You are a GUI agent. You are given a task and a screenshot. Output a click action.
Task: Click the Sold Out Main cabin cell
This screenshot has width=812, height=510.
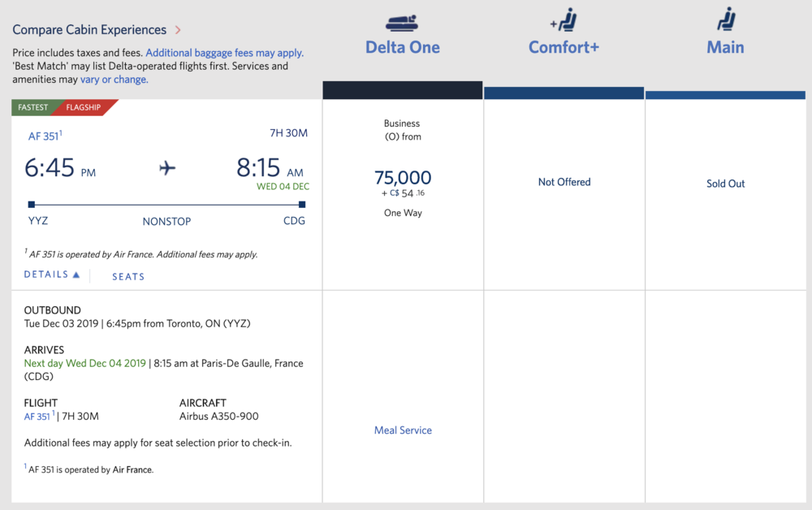725,184
